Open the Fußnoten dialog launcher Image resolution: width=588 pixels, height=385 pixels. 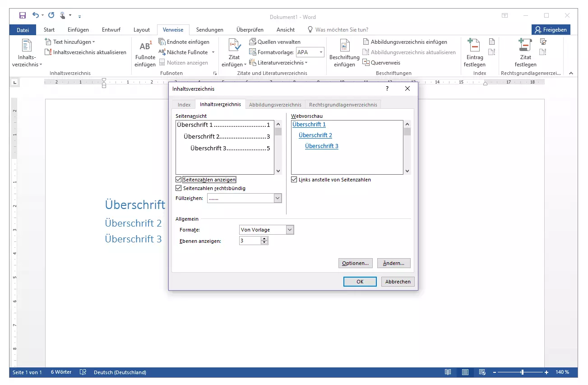(215, 73)
